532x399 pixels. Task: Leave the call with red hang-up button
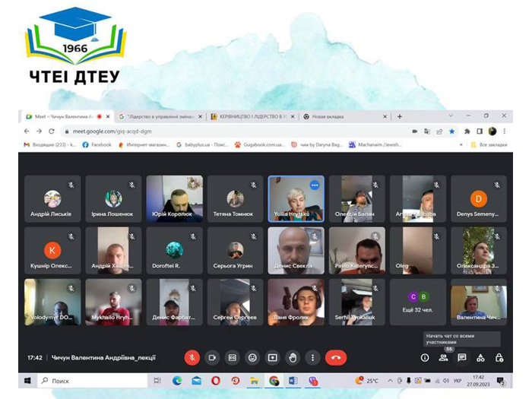[x=336, y=358]
